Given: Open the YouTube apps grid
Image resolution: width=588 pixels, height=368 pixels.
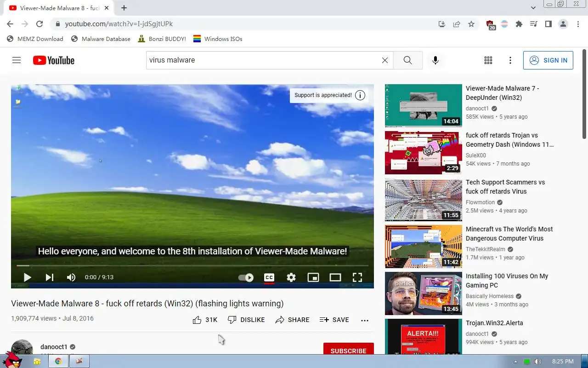Looking at the screenshot, I should [x=488, y=60].
